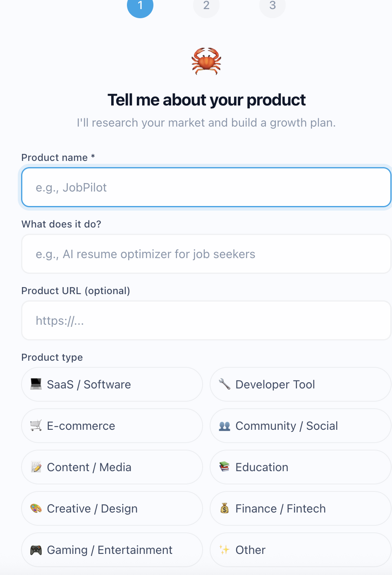Click the laptop icon on SaaS / Software

tap(36, 384)
